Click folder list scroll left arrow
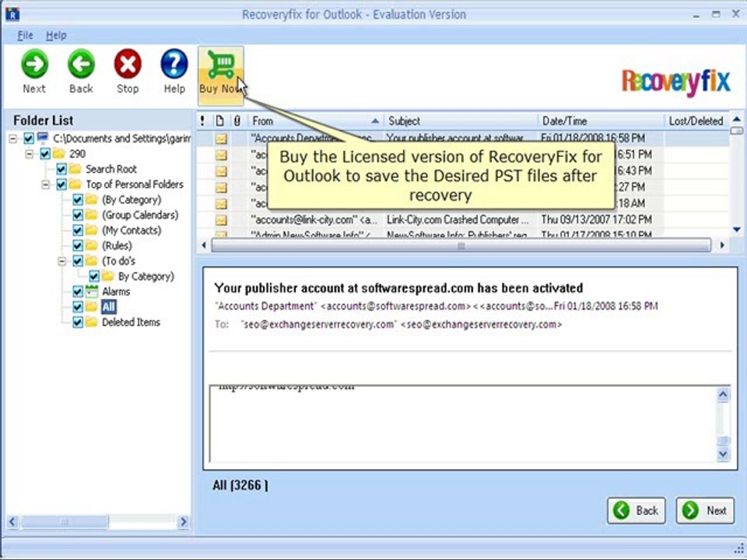This screenshot has height=560, width=747. 13,523
